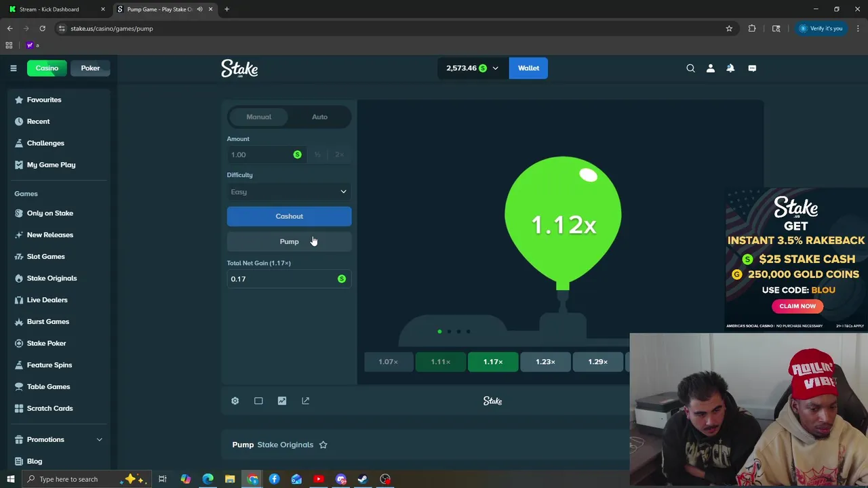Open new browser tab
The width and height of the screenshot is (868, 488).
coord(226,9)
